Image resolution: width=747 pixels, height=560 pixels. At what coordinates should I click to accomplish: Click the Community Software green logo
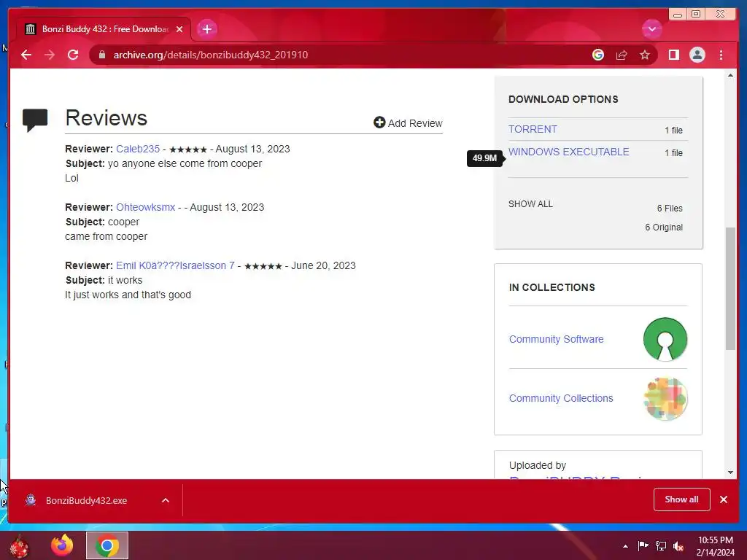pos(665,340)
